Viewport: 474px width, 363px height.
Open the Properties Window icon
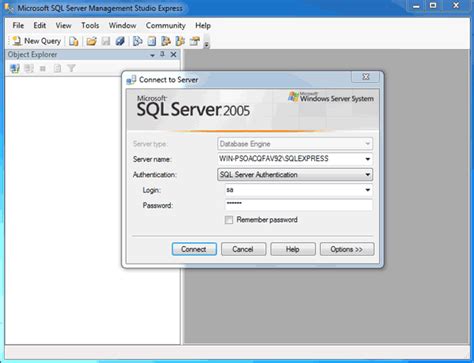point(194,41)
